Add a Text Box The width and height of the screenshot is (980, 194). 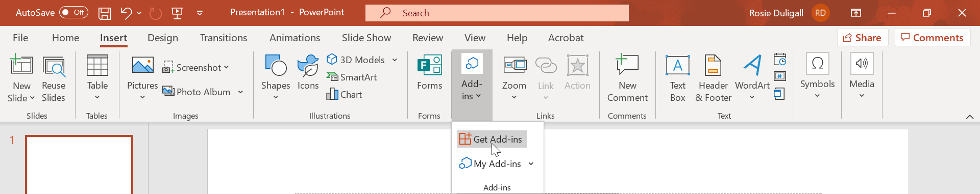click(x=677, y=78)
